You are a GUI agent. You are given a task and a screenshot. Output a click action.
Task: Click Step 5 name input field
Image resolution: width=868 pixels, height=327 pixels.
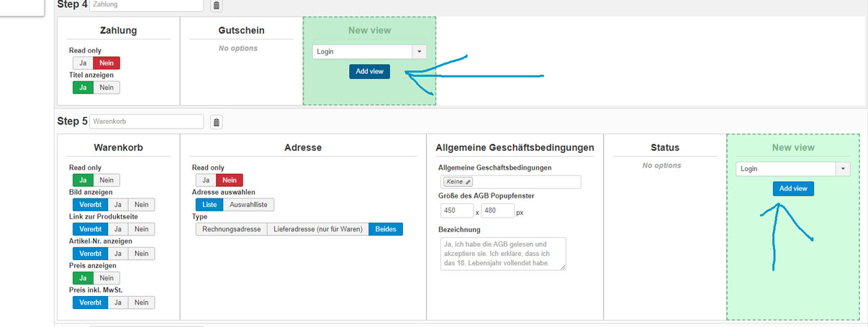click(147, 121)
